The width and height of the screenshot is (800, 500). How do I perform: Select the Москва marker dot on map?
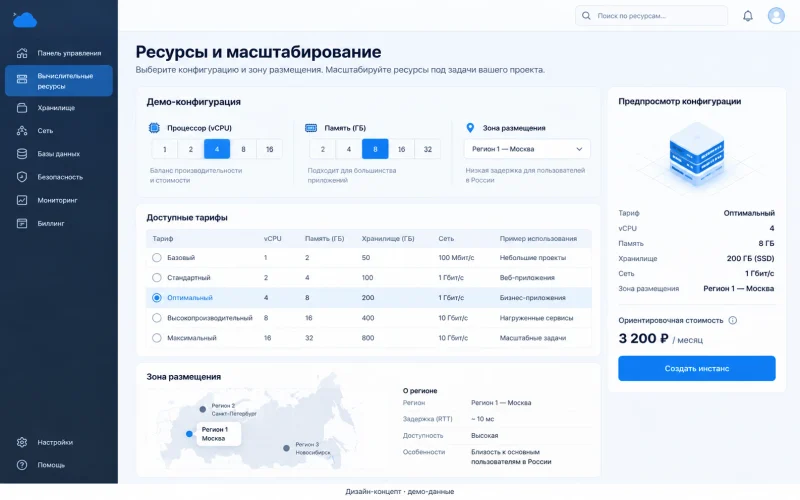coord(189,434)
